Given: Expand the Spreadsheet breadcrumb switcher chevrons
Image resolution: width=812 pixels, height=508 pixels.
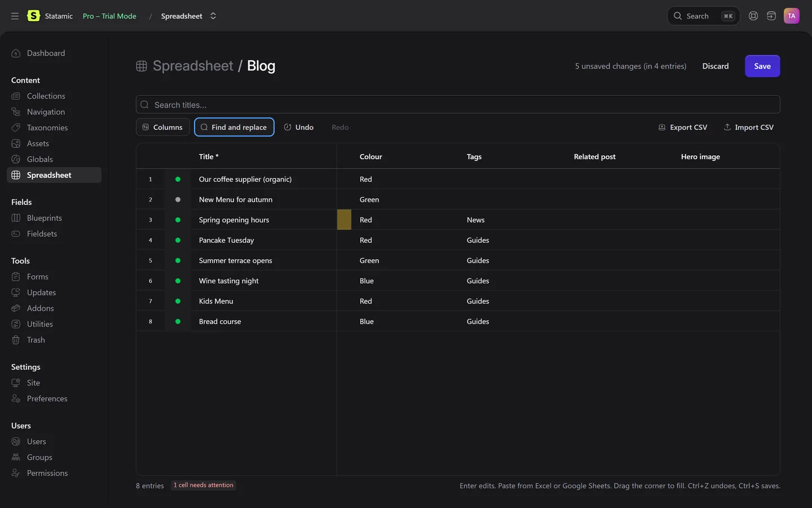Looking at the screenshot, I should [213, 16].
